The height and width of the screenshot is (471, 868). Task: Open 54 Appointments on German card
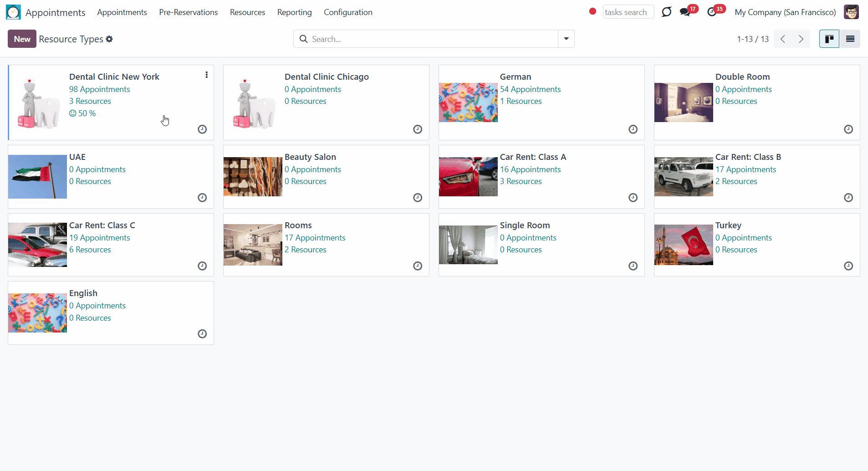531,89
